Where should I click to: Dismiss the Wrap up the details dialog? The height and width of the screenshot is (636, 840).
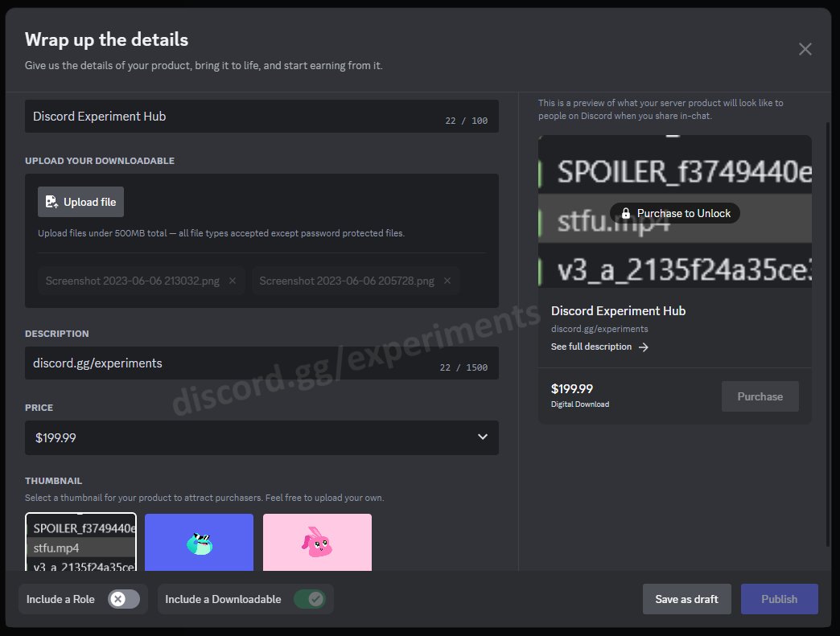coord(805,48)
